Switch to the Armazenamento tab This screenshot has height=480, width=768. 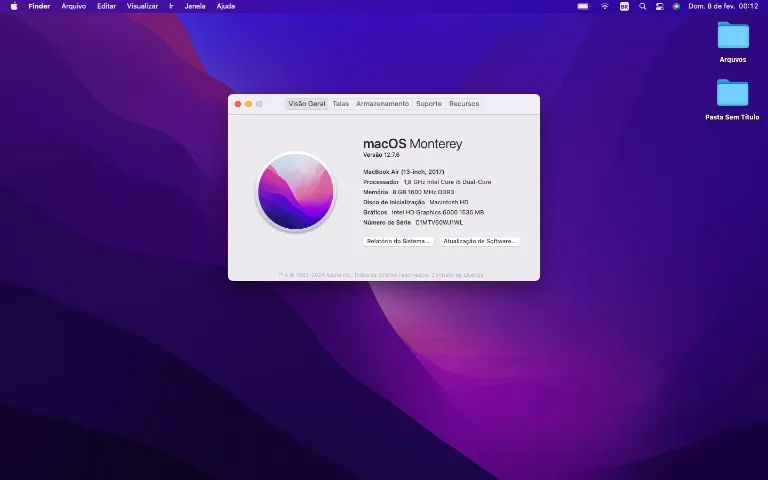point(382,104)
